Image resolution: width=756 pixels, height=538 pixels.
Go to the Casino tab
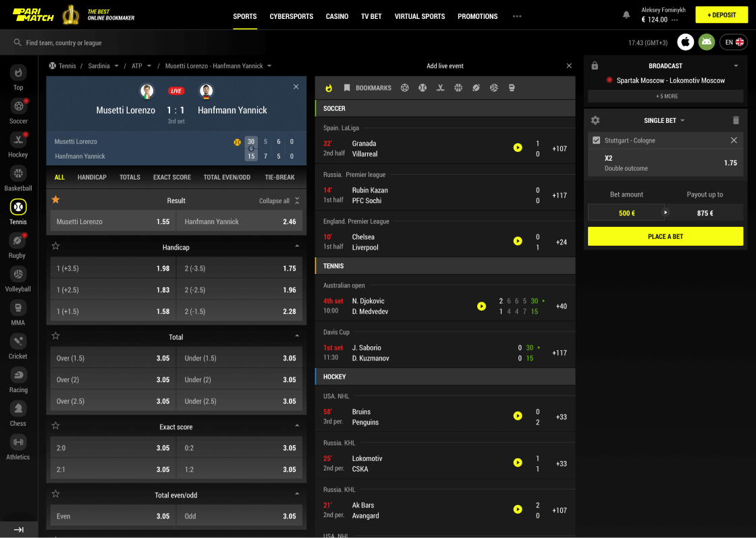pyautogui.click(x=337, y=16)
